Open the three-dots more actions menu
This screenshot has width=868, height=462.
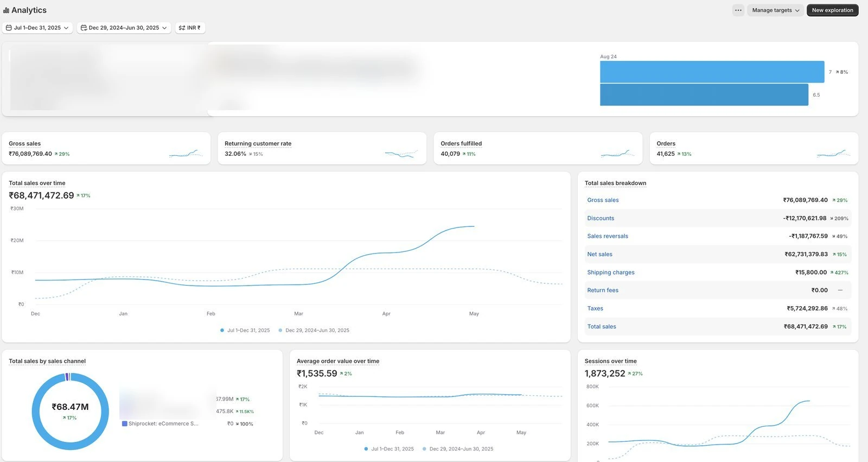pyautogui.click(x=738, y=10)
